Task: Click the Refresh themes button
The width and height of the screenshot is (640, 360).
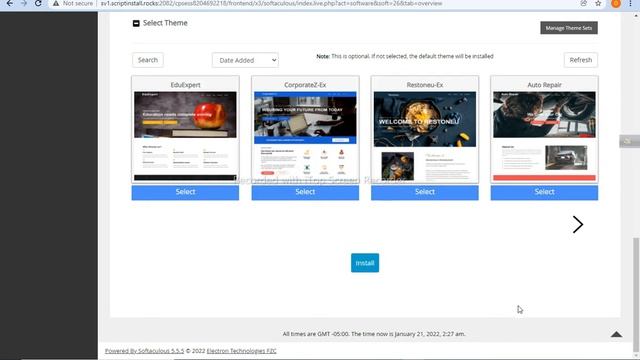Action: tap(580, 60)
